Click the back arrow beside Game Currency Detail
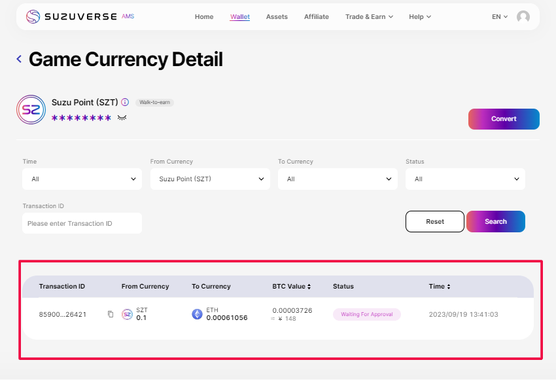This screenshot has height=392, width=556. tap(19, 59)
